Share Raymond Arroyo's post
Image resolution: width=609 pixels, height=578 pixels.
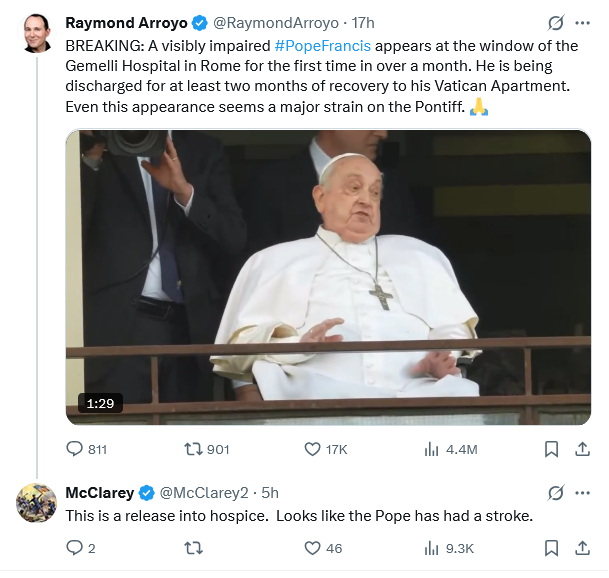582,449
